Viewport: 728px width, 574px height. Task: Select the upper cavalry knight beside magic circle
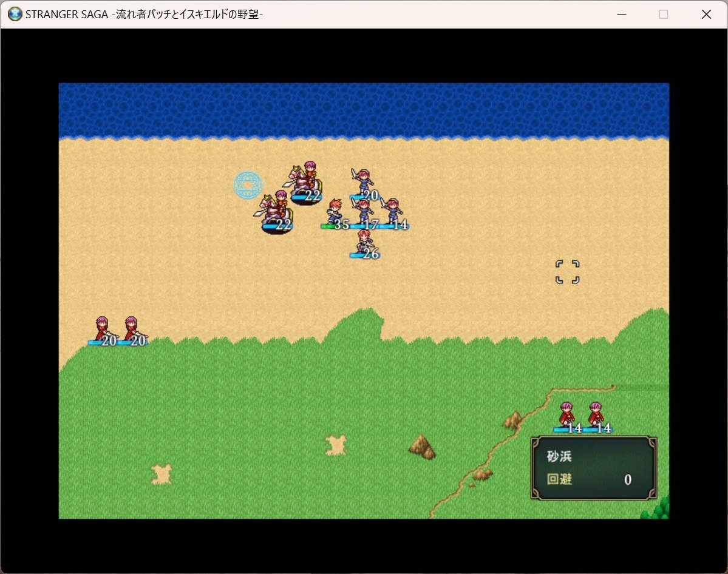coord(305,183)
